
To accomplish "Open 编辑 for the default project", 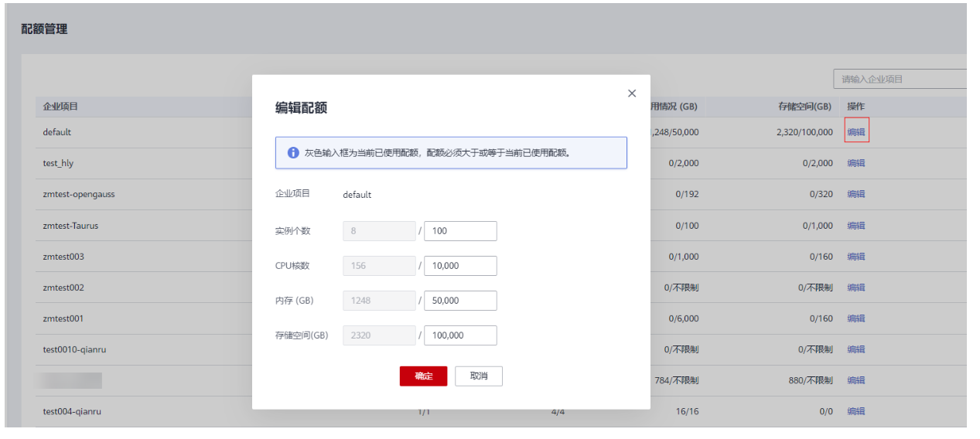I will 856,132.
